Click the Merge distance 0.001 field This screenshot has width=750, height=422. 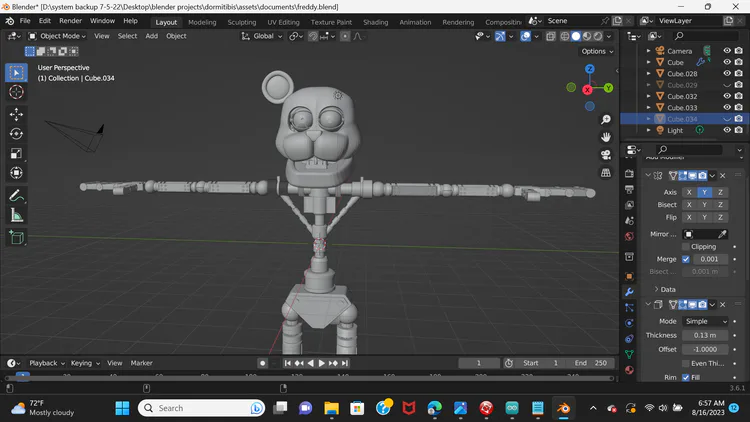click(709, 259)
